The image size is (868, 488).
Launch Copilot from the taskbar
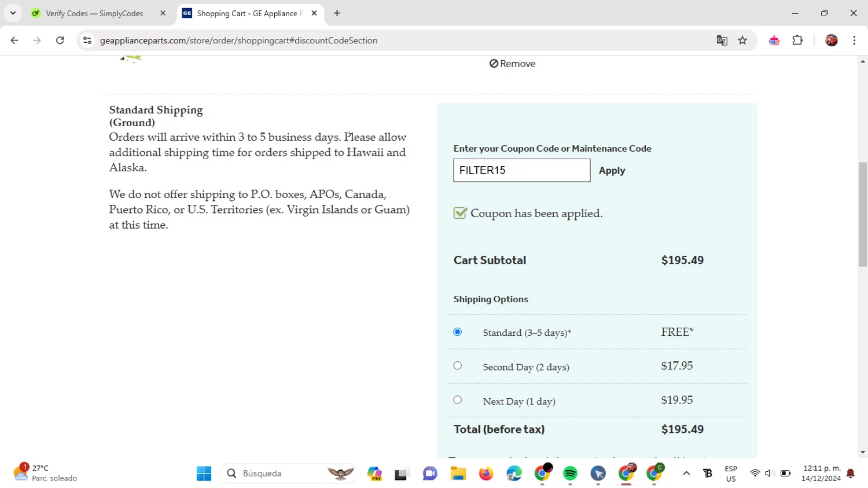[374, 474]
